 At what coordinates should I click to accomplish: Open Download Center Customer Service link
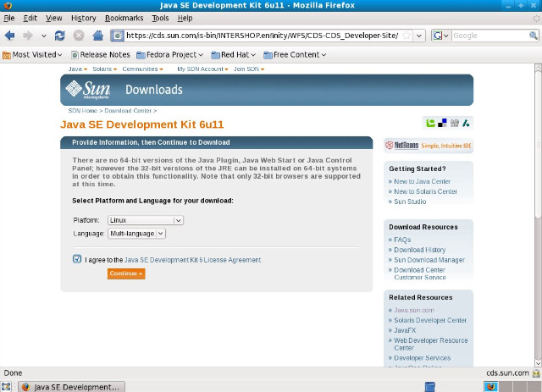tap(420, 273)
